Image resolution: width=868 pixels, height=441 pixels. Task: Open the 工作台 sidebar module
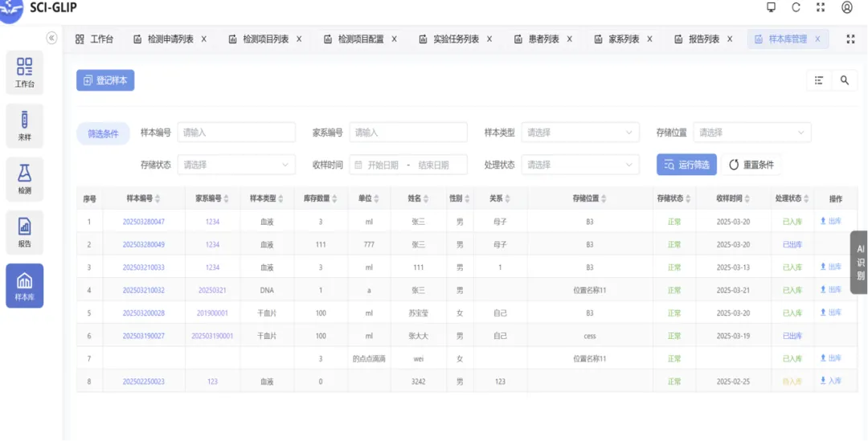[24, 72]
